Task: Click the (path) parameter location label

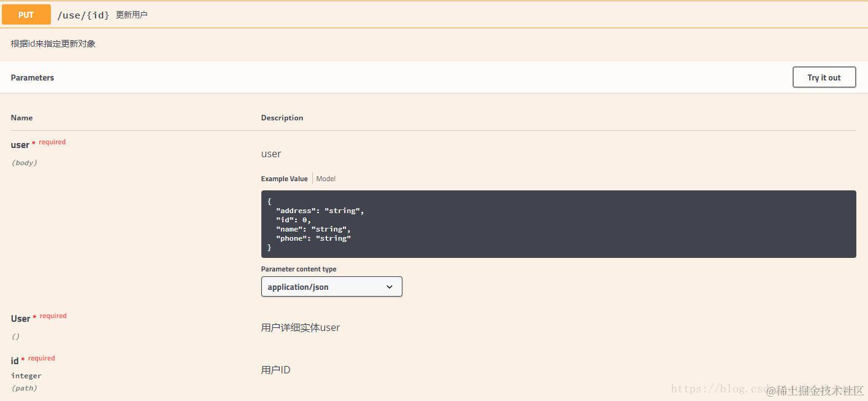Action: click(25, 388)
